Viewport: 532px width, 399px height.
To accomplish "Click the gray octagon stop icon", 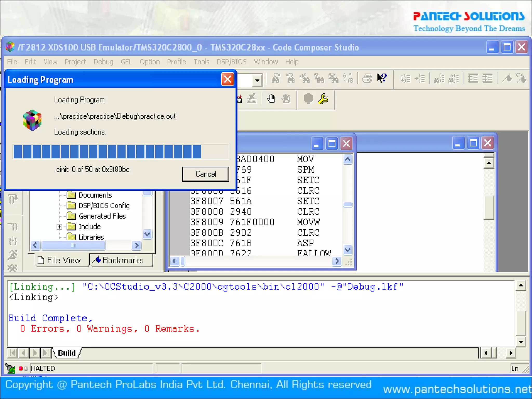I will (308, 99).
